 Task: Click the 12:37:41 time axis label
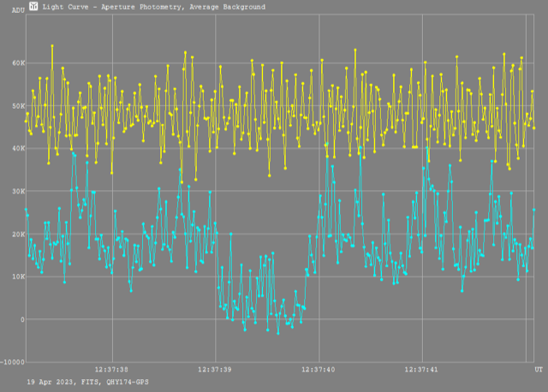(421, 370)
